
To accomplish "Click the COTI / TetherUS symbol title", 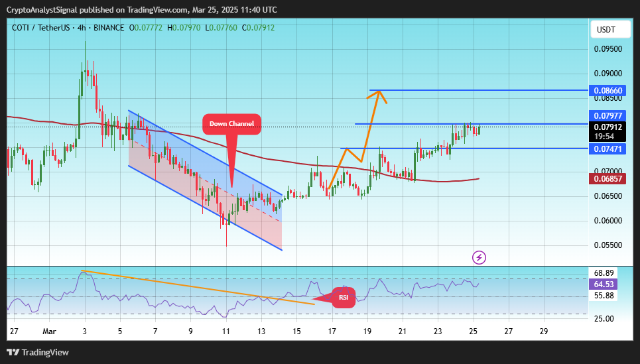I will click(68, 28).
